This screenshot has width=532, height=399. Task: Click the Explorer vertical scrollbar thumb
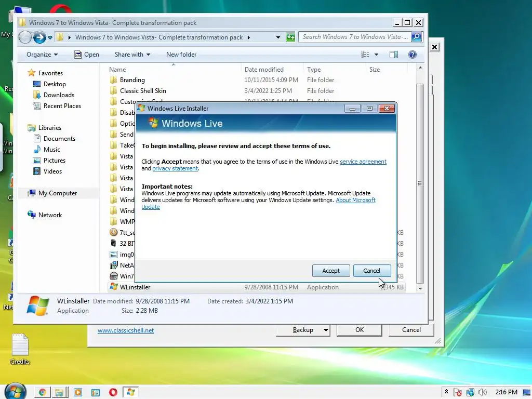tap(420, 183)
